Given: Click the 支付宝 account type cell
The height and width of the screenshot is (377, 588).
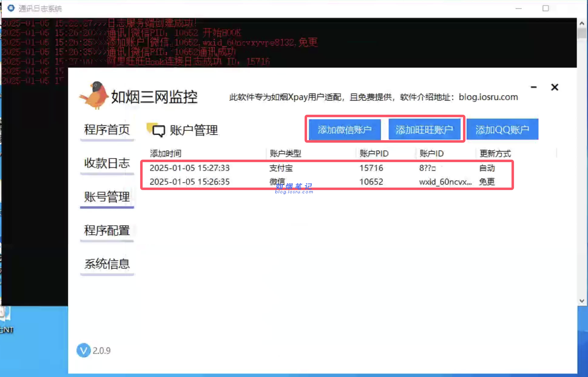Looking at the screenshot, I should point(281,168).
